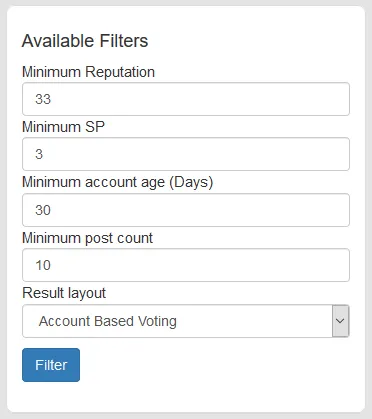Image resolution: width=372 pixels, height=419 pixels.
Task: Click the Minimum Reputation label
Action: (88, 72)
